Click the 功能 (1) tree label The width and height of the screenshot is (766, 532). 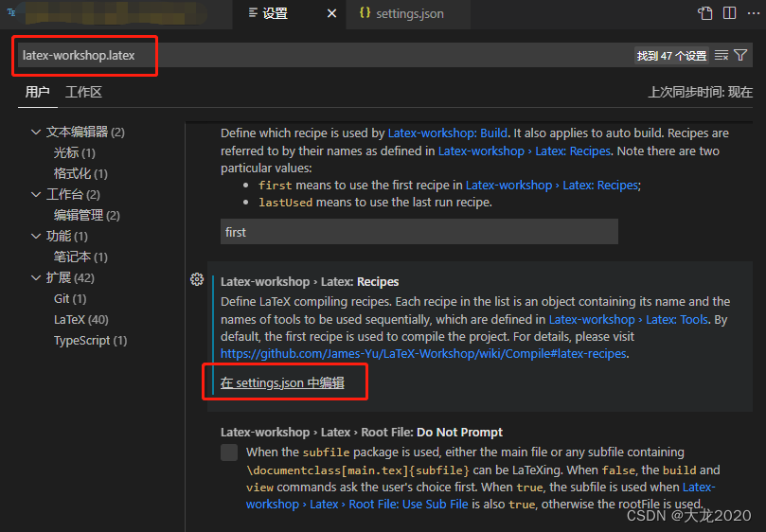click(66, 236)
